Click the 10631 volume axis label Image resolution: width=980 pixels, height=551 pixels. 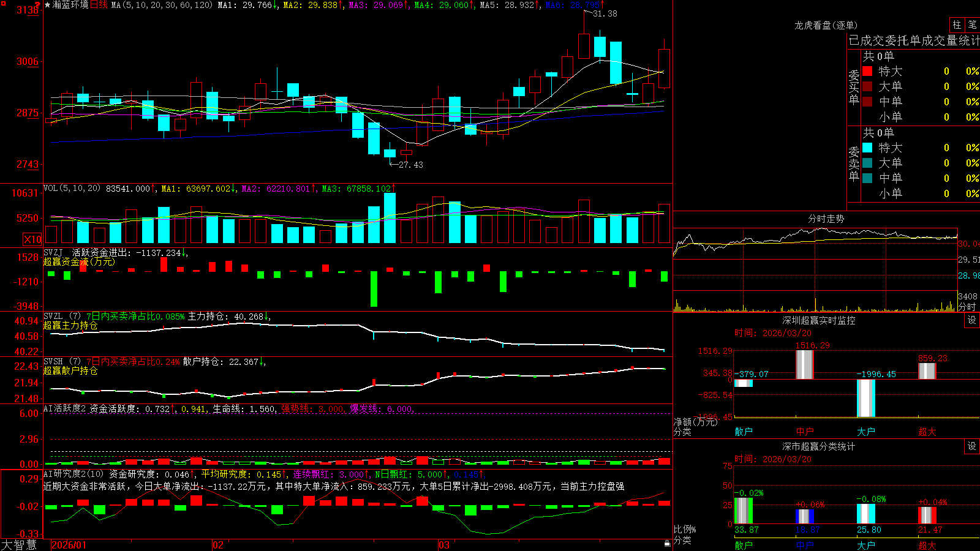(25, 193)
